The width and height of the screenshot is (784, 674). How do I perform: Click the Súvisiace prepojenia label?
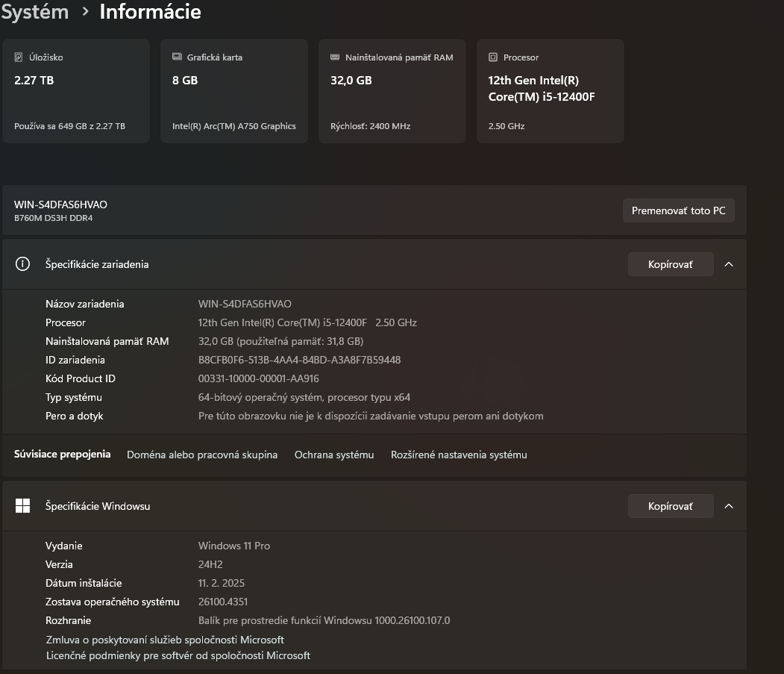[x=62, y=455]
